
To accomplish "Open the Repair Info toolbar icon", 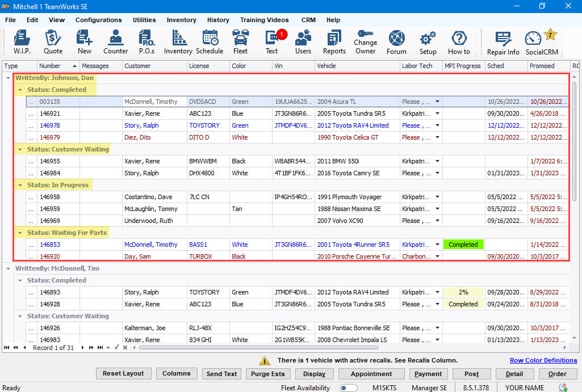I will click(x=503, y=43).
